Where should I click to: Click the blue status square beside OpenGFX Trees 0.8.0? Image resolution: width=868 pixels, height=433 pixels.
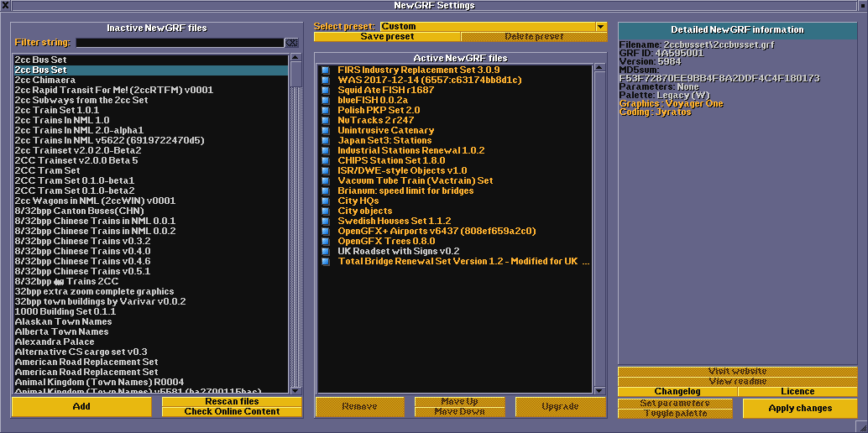pos(326,241)
